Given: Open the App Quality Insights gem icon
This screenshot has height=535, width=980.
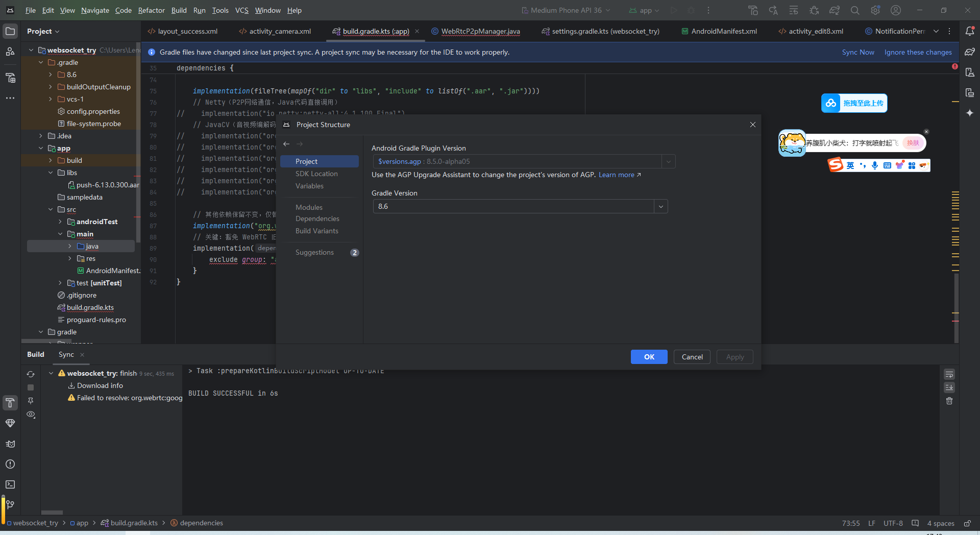Looking at the screenshot, I should click(x=10, y=423).
